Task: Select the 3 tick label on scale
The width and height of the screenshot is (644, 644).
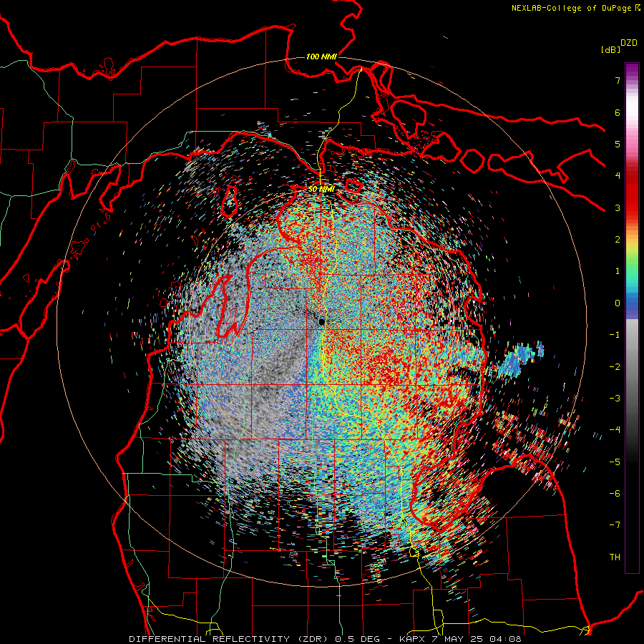Action: click(618, 208)
